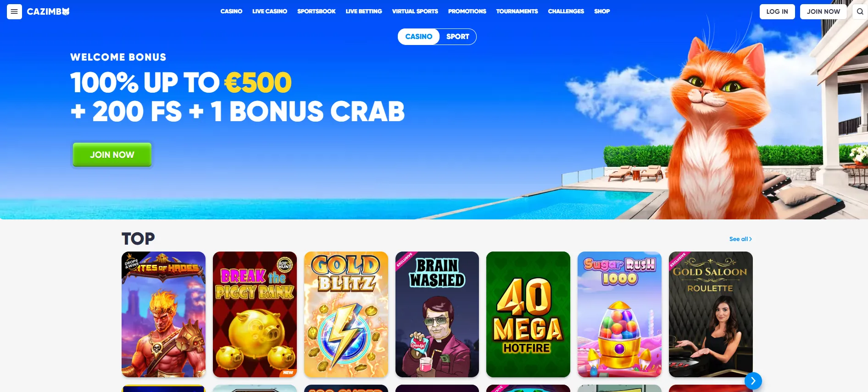868x392 pixels.
Task: Advance the TOP games carousel arrow
Action: pyautogui.click(x=753, y=381)
